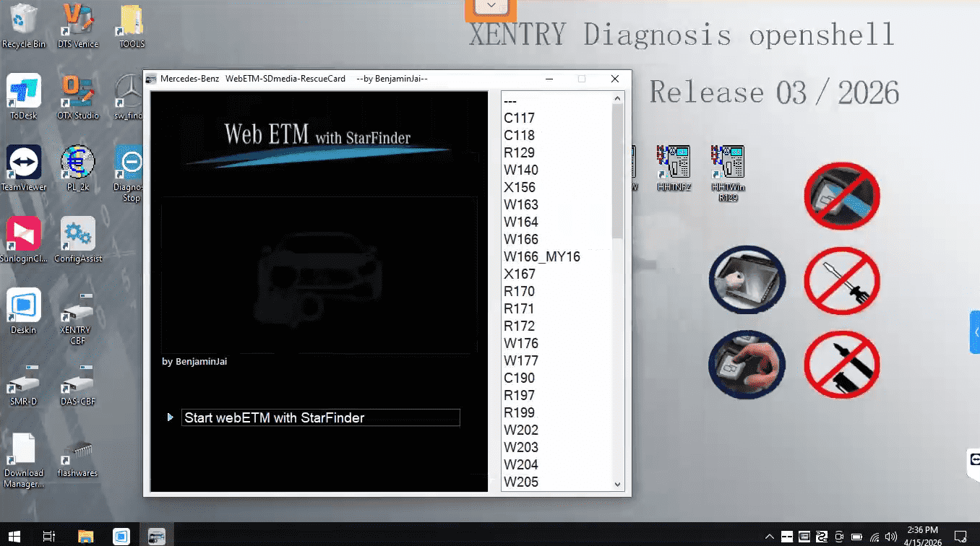
Task: Open the Wi-Fi network tray icon
Action: [x=874, y=537]
